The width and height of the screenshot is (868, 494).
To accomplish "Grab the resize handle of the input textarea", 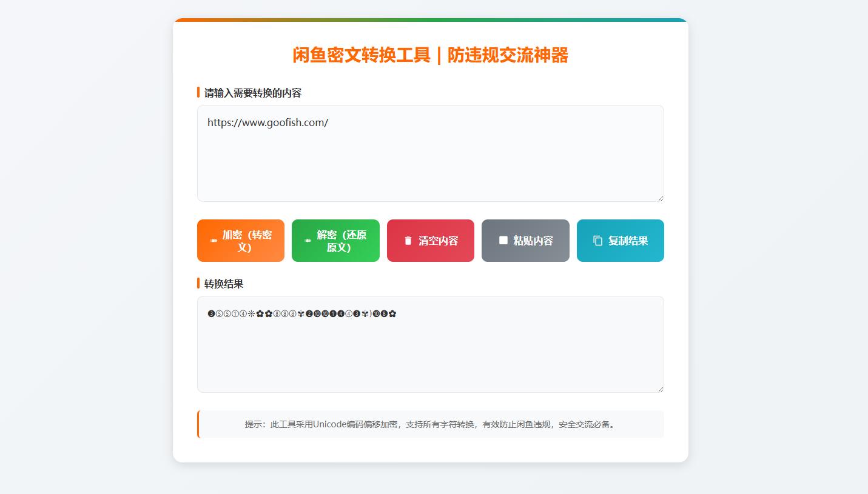I will point(660,198).
